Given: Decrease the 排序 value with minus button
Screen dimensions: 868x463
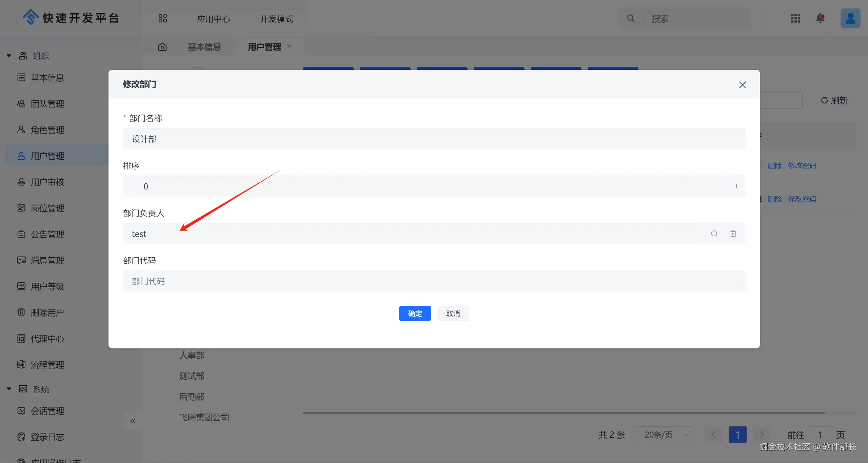Looking at the screenshot, I should tap(132, 186).
